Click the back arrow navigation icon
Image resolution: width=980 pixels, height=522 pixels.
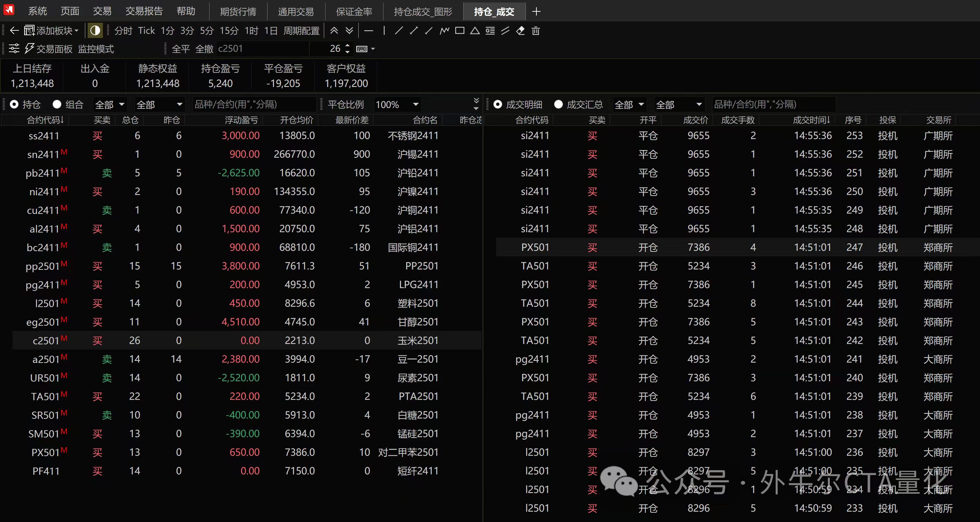14,31
